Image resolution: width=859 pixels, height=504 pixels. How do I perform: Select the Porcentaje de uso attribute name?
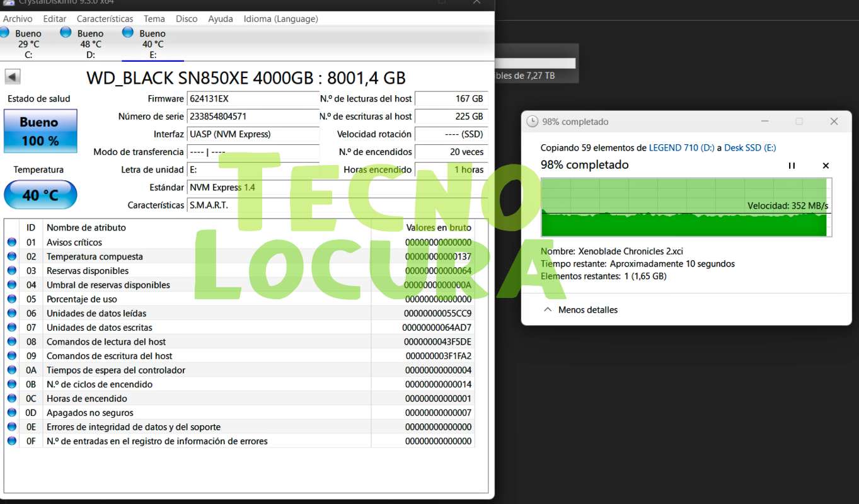point(82,299)
